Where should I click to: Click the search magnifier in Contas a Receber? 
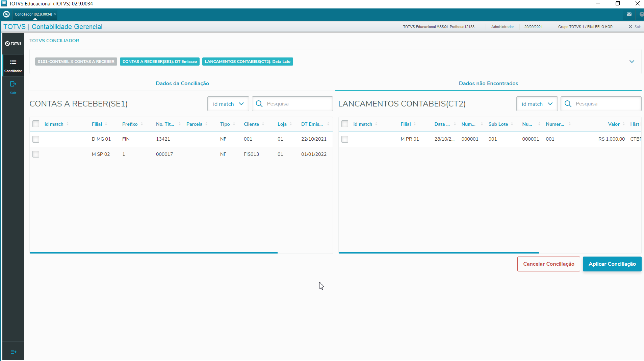tap(259, 104)
